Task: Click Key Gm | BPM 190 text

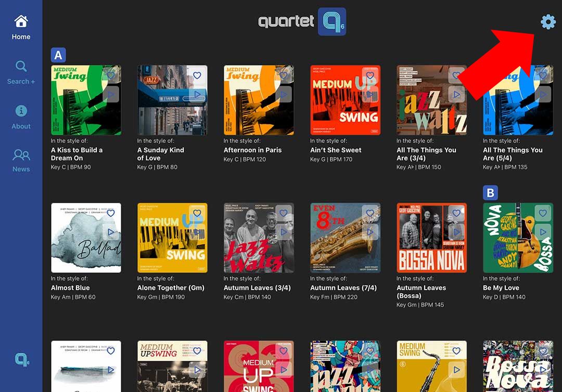Action: (161, 297)
